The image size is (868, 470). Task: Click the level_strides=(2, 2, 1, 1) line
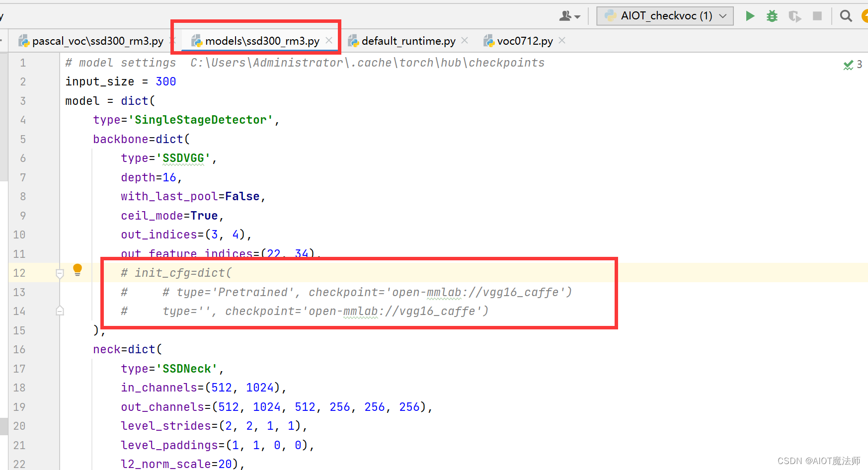point(214,426)
